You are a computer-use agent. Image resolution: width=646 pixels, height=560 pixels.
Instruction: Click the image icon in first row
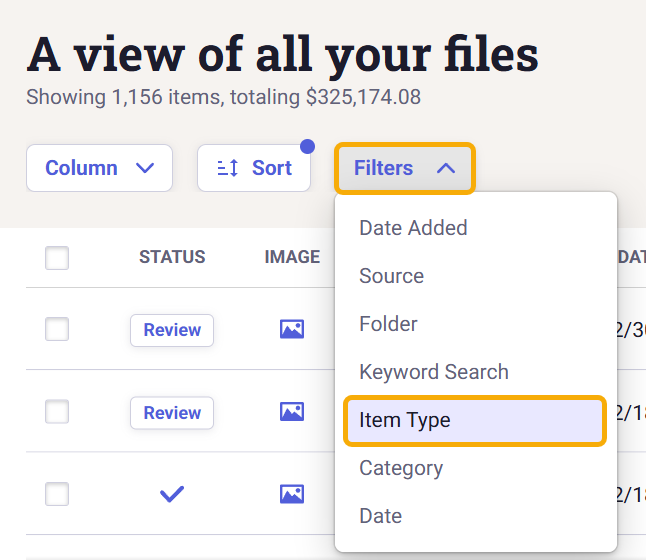pos(292,329)
